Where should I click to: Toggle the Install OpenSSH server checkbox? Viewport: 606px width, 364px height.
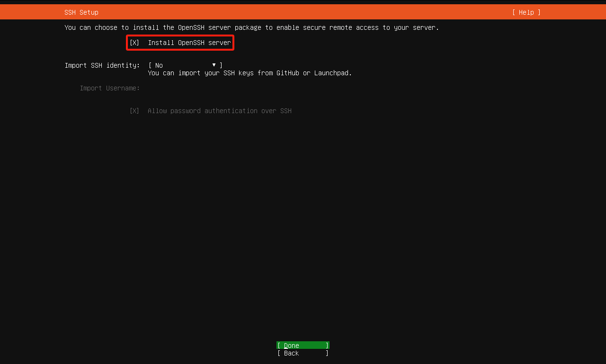(134, 43)
